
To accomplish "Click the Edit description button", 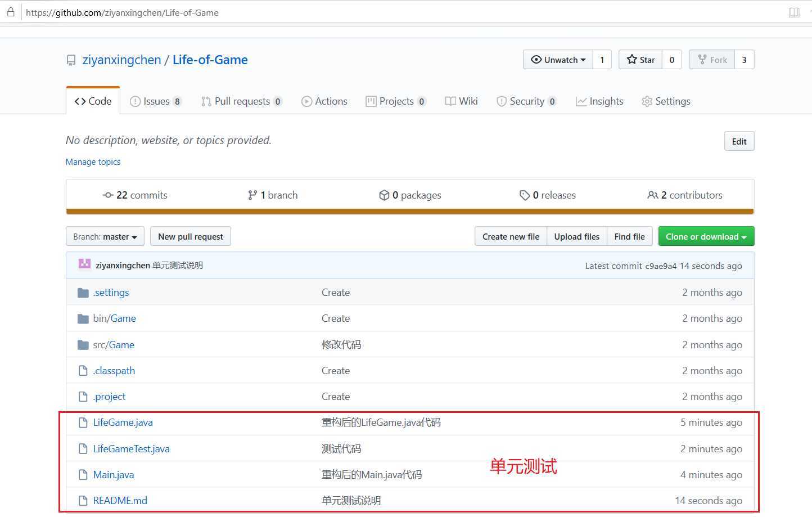I will coord(739,141).
